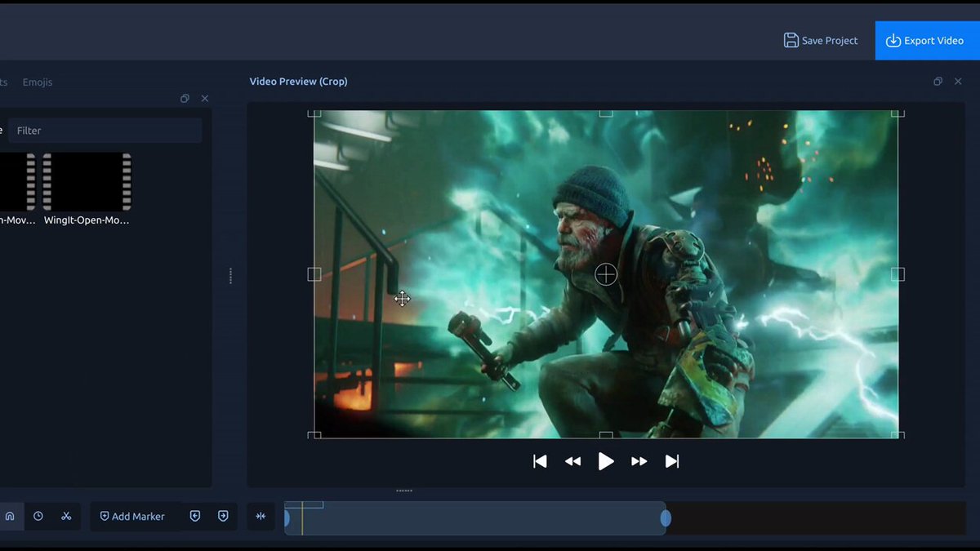Image resolution: width=980 pixels, height=551 pixels.
Task: Fast forward the video preview
Action: pos(639,461)
